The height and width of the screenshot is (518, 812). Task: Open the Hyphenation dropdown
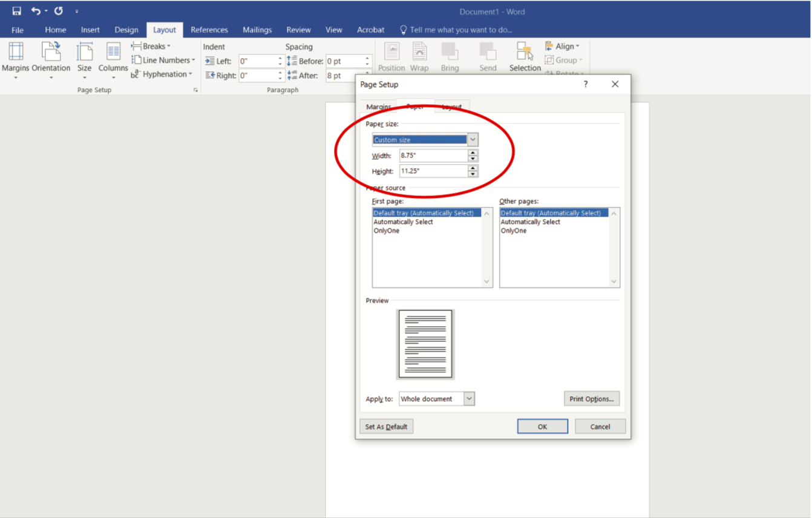coord(162,74)
